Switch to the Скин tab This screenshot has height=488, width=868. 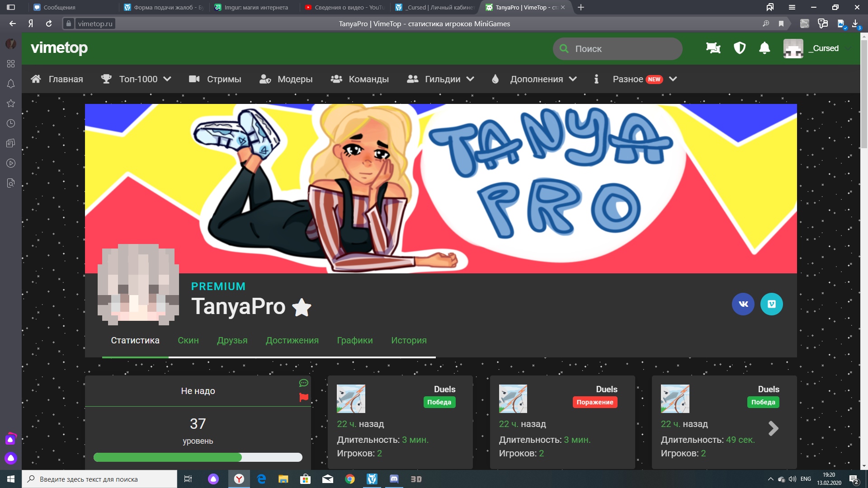pyautogui.click(x=188, y=340)
